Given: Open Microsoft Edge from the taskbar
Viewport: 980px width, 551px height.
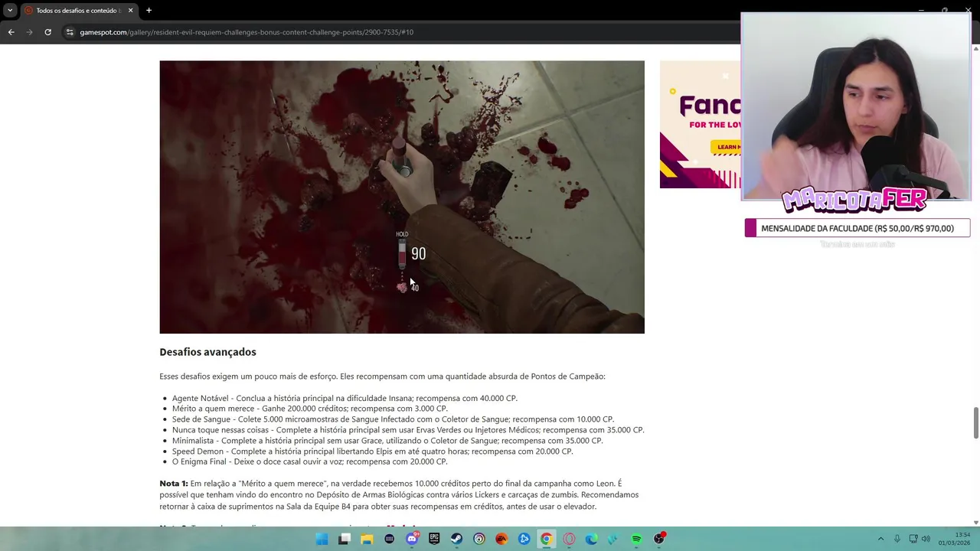Looking at the screenshot, I should tap(591, 539).
